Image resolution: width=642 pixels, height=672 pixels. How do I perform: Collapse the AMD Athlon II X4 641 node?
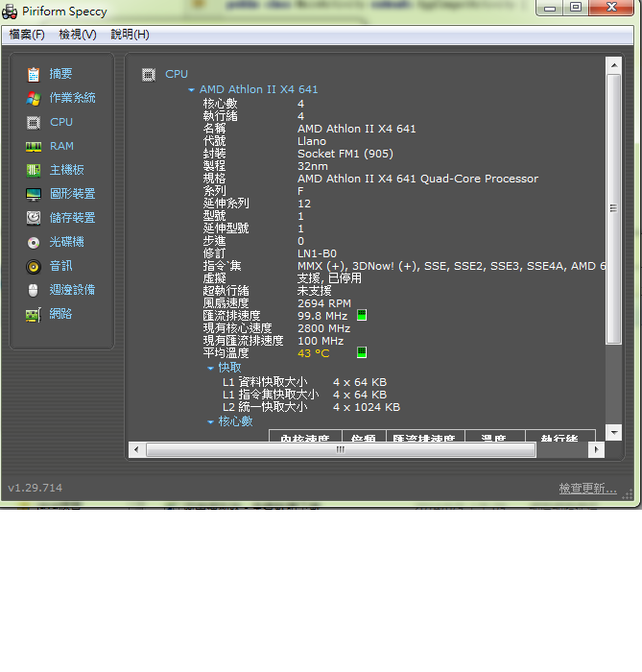(x=191, y=90)
